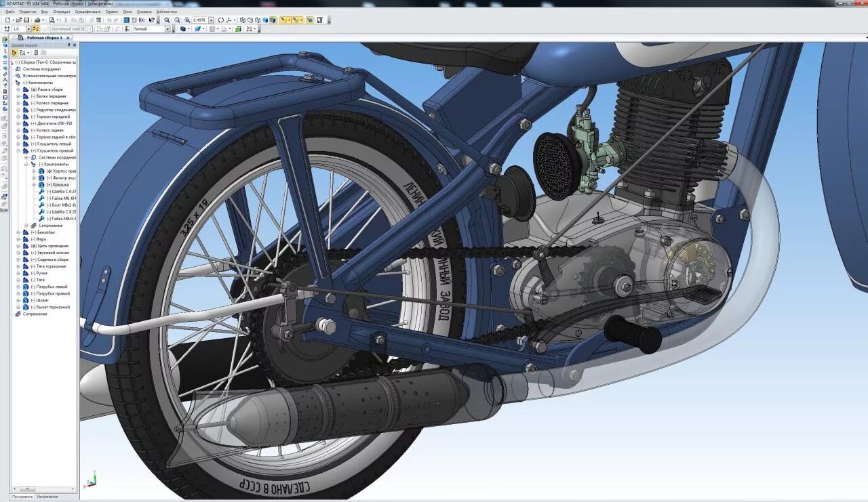Click the help pointer question-mark icon
The width and height of the screenshot is (868, 502).
click(x=151, y=20)
